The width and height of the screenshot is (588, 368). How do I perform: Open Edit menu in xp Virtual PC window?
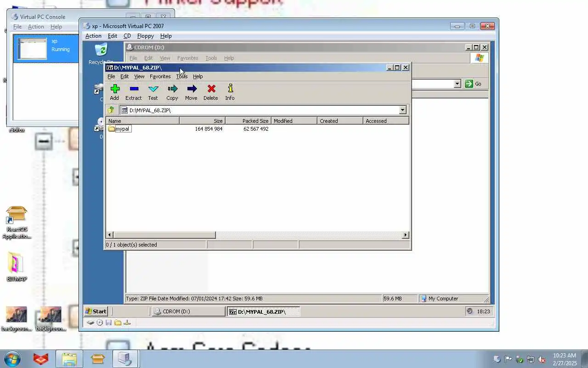click(112, 36)
